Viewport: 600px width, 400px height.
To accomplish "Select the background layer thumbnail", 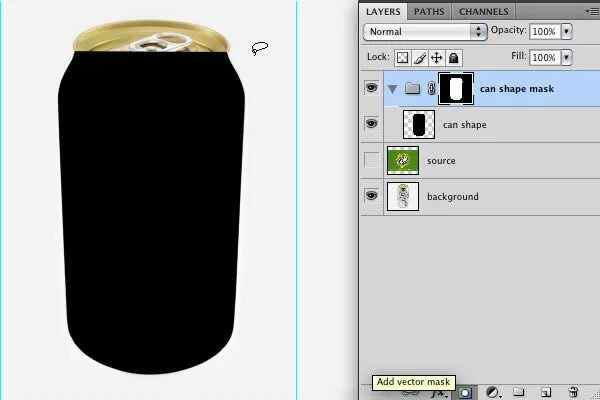I will pos(403,196).
